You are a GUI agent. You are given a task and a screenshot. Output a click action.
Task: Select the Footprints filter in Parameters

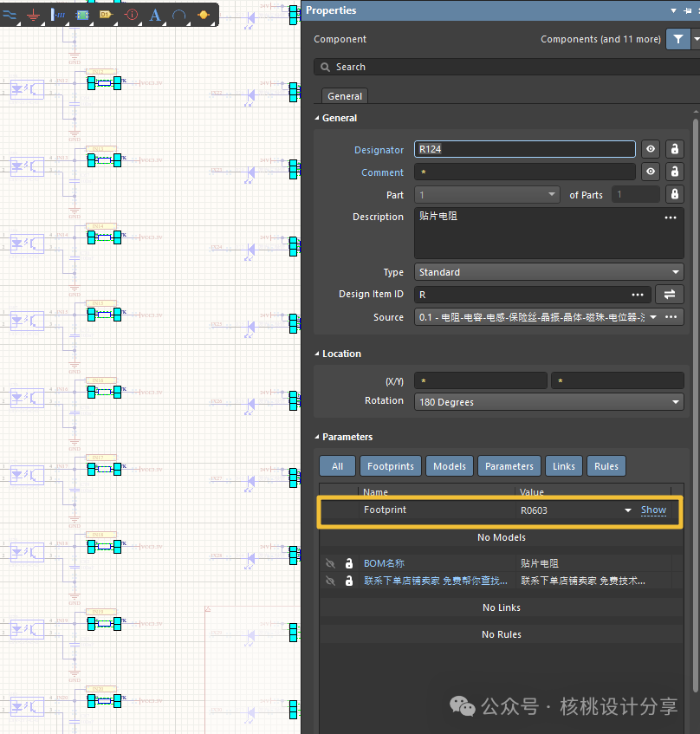[391, 466]
